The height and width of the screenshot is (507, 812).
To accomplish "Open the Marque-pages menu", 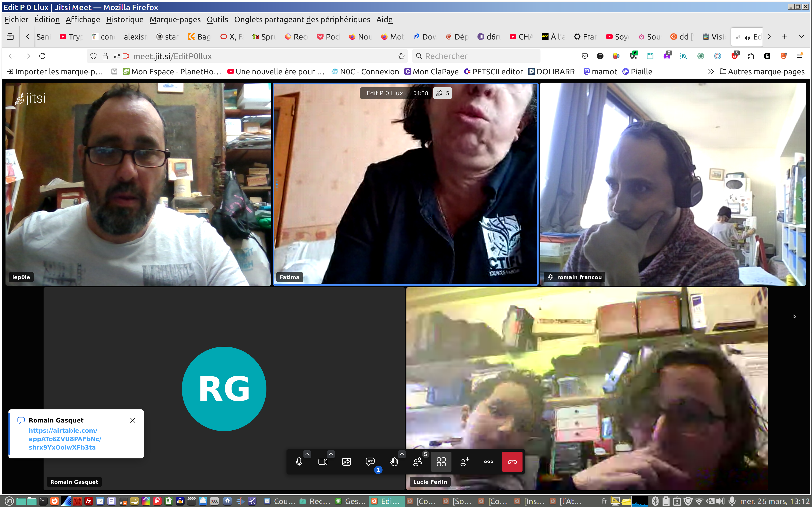I will click(x=175, y=19).
